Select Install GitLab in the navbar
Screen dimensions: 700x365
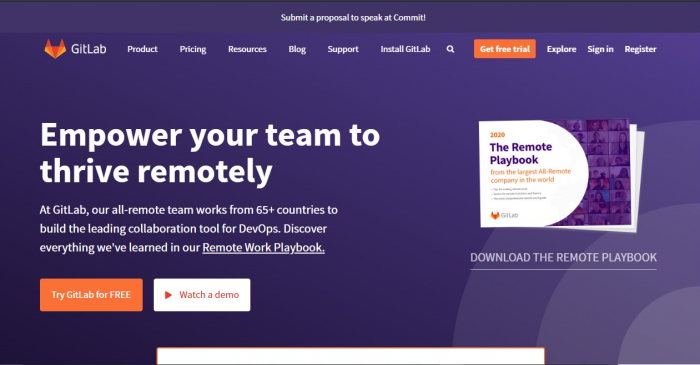405,49
